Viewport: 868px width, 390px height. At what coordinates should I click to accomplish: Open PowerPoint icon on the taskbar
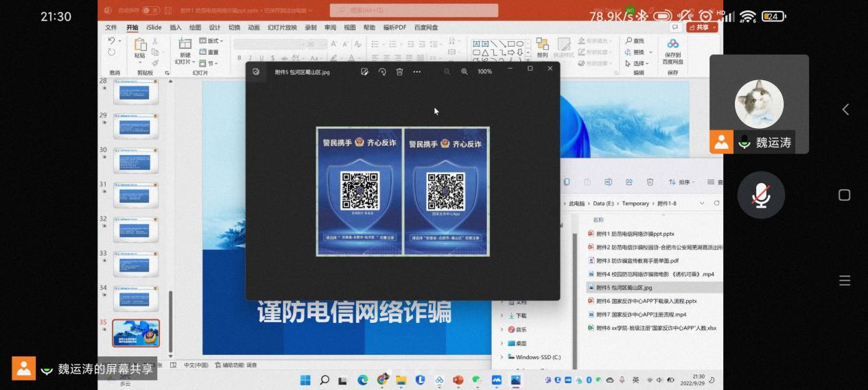click(x=458, y=380)
